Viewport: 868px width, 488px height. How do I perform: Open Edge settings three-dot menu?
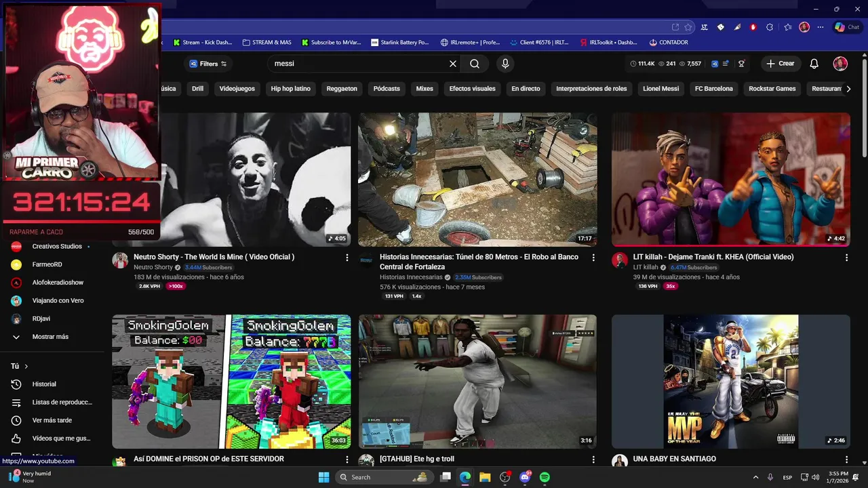[821, 27]
